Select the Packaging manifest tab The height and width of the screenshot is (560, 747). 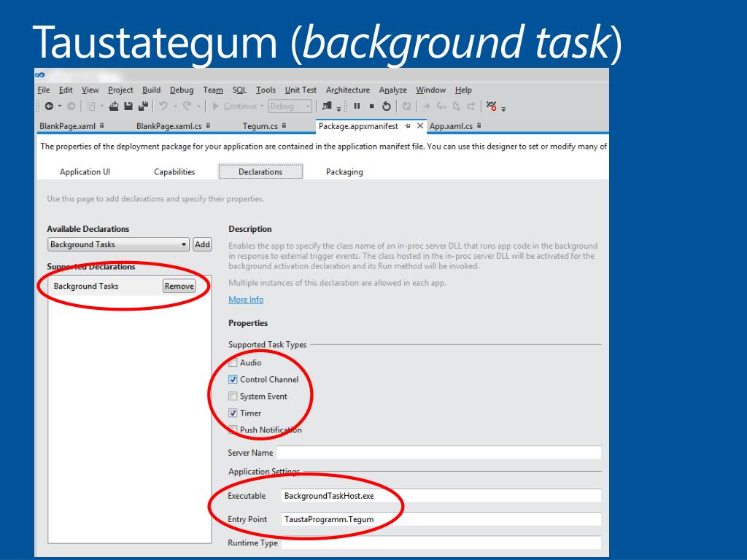pyautogui.click(x=344, y=172)
